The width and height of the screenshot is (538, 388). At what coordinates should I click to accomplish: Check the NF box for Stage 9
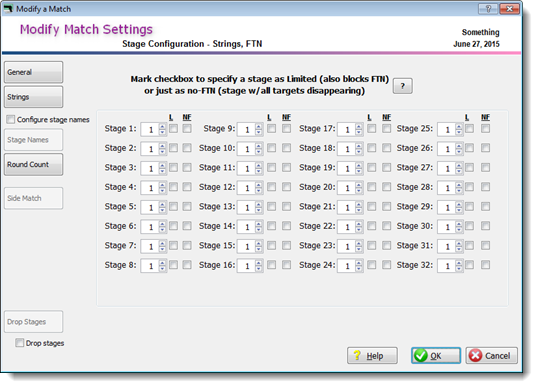286,129
